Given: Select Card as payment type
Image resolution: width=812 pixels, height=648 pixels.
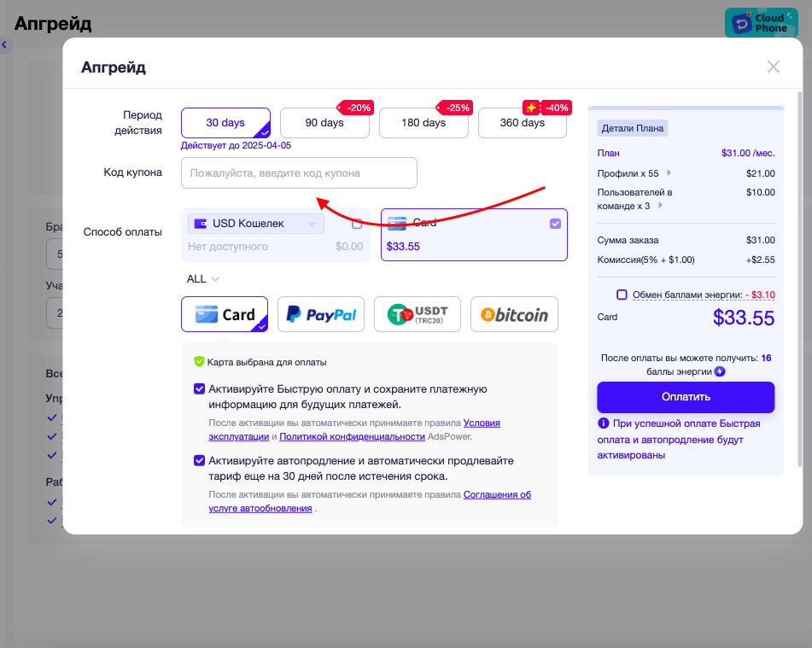Looking at the screenshot, I should click(x=225, y=314).
